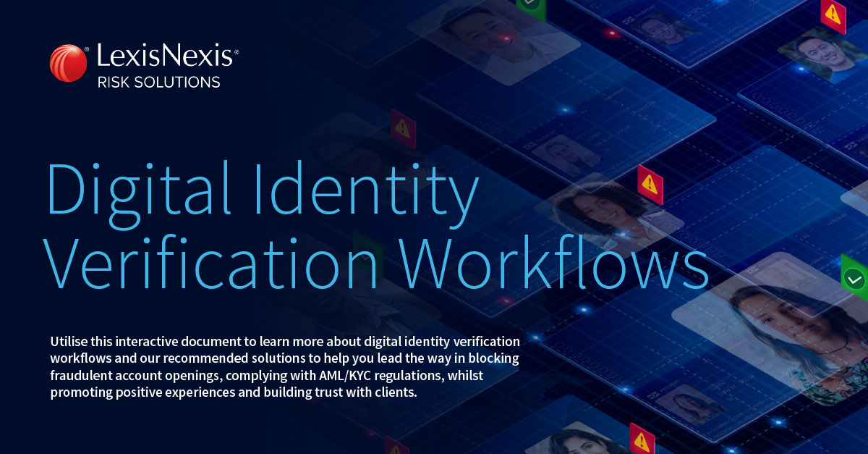Image resolution: width=868 pixels, height=454 pixels.
Task: Click the "LexisNexis" wordmark text
Action: pyautogui.click(x=163, y=56)
